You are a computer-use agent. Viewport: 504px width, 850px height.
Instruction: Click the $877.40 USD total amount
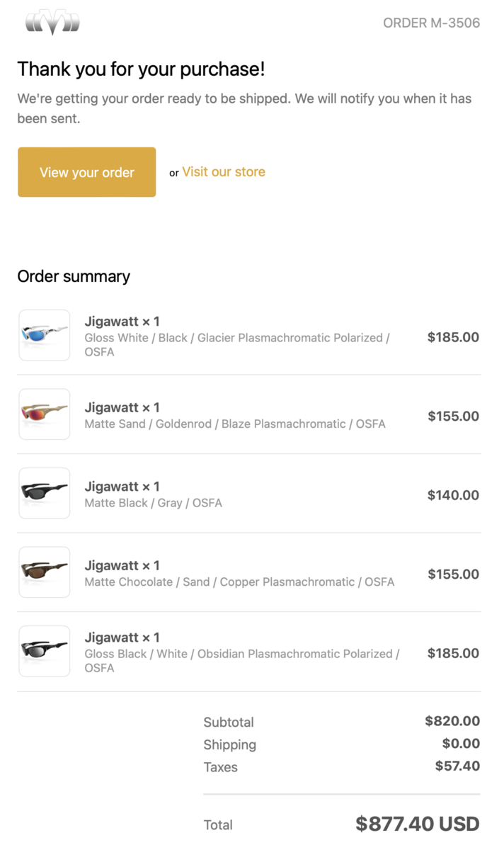click(x=417, y=824)
